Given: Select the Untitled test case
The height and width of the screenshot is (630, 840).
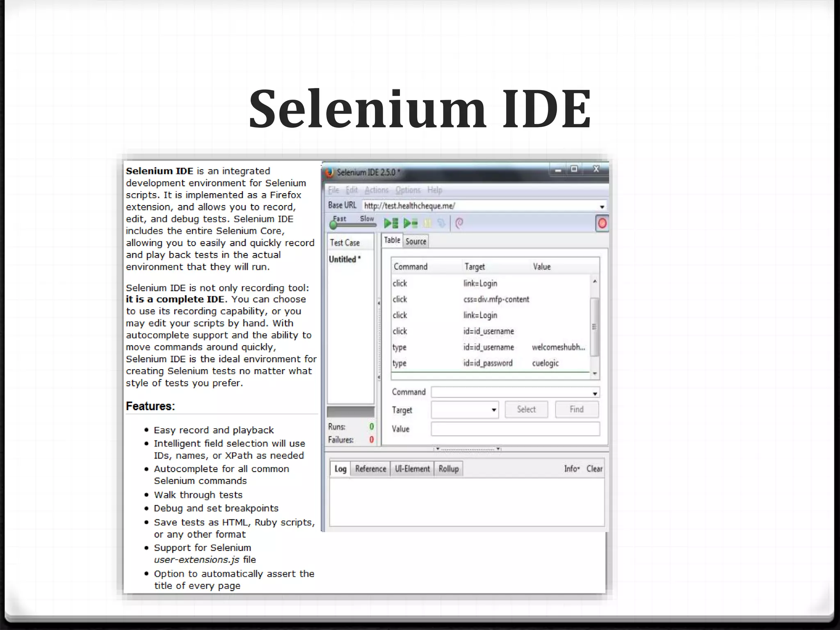Looking at the screenshot, I should pos(345,259).
